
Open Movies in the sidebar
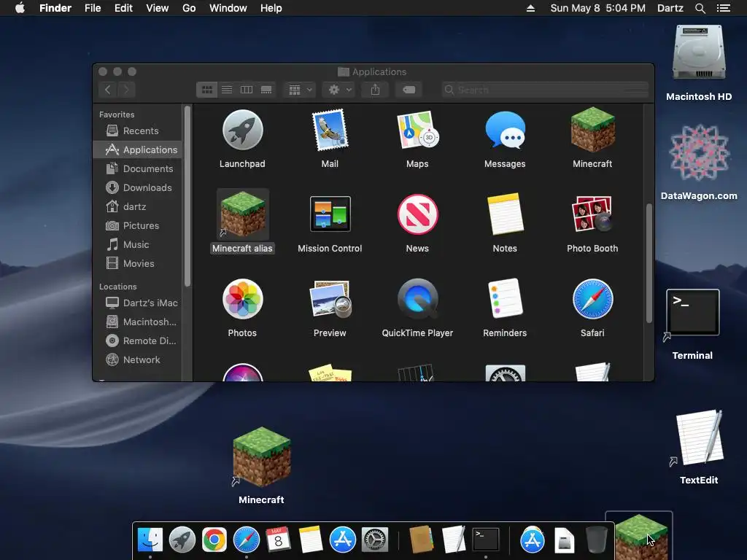coord(137,263)
